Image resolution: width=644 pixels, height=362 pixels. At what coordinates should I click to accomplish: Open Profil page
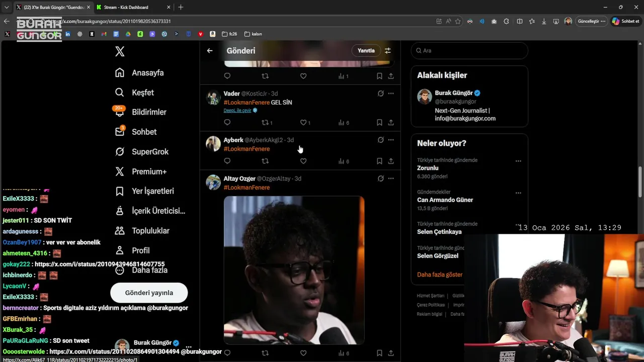click(132, 250)
